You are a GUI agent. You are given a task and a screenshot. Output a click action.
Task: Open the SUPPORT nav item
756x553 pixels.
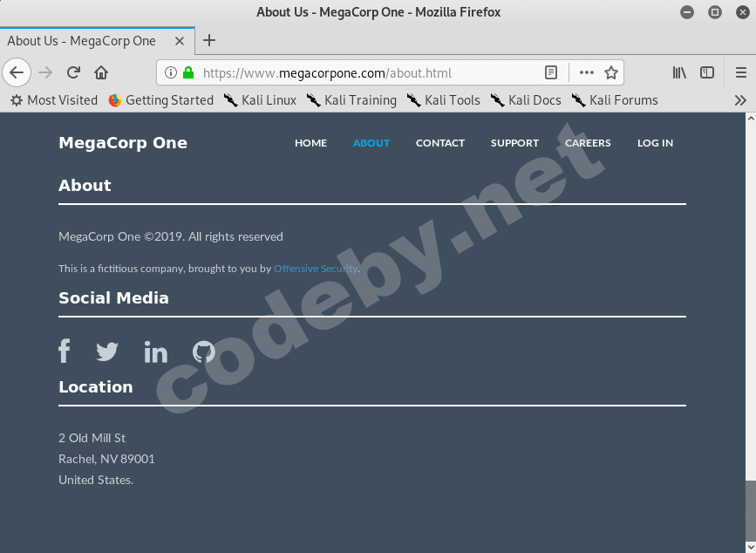[x=515, y=143]
